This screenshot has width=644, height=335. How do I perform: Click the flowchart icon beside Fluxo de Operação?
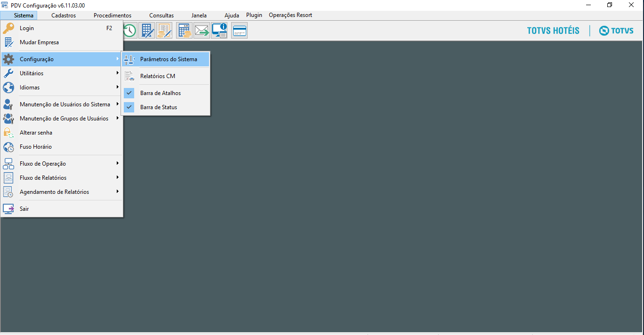point(8,164)
